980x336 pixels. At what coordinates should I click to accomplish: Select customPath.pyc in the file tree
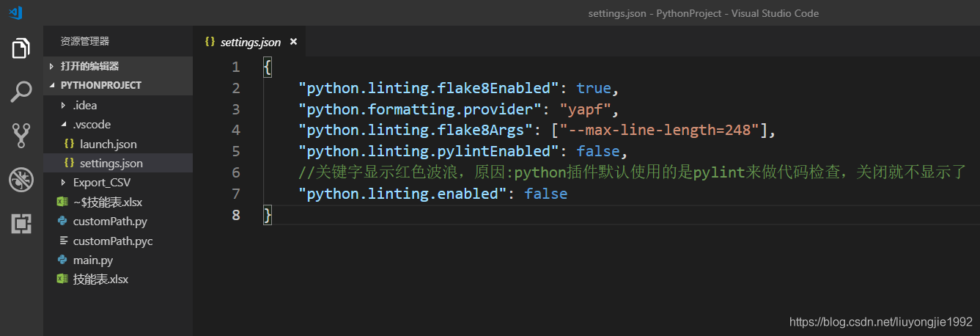pyautogui.click(x=112, y=241)
